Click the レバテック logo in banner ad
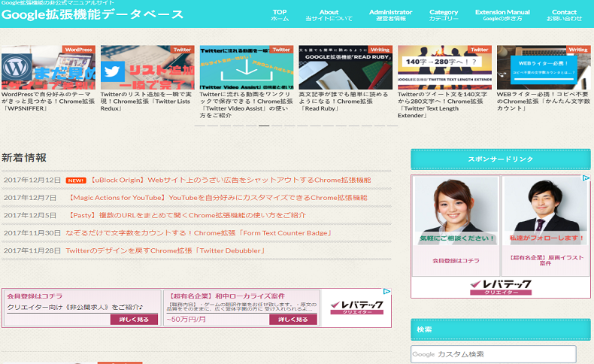The image size is (594, 364). pos(356,307)
